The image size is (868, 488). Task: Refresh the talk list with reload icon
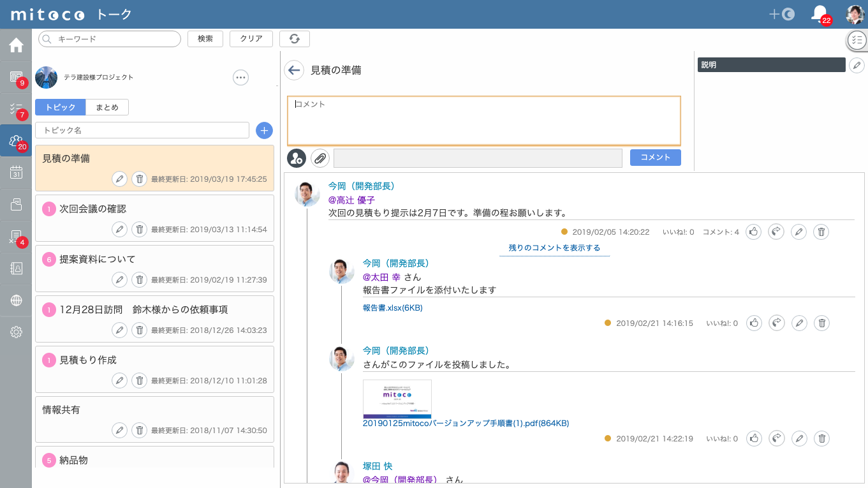coord(294,38)
